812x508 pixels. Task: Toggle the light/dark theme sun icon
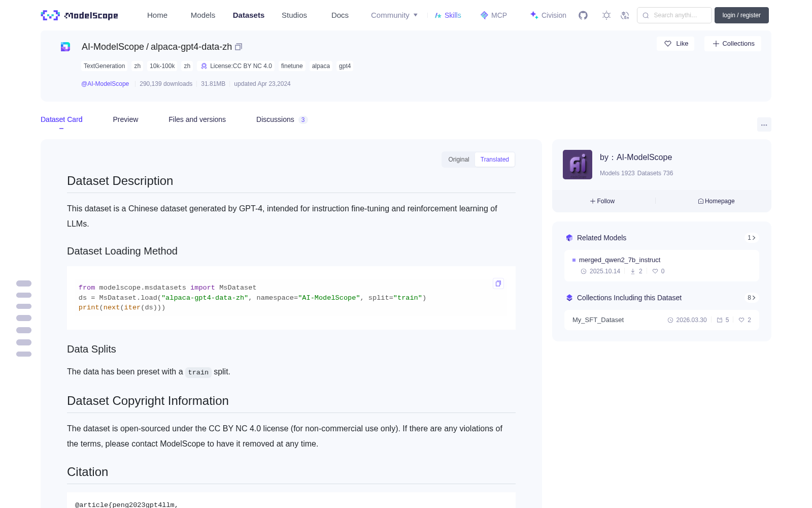[606, 15]
